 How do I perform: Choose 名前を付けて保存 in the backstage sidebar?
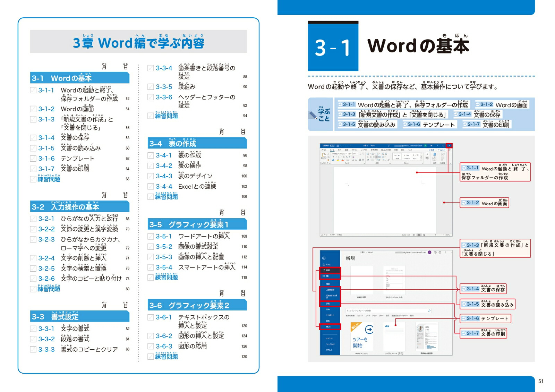coord(331,296)
